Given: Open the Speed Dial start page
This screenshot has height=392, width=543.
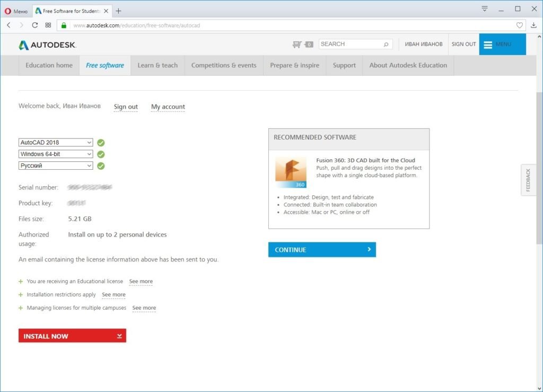Looking at the screenshot, I should pyautogui.click(x=48, y=25).
